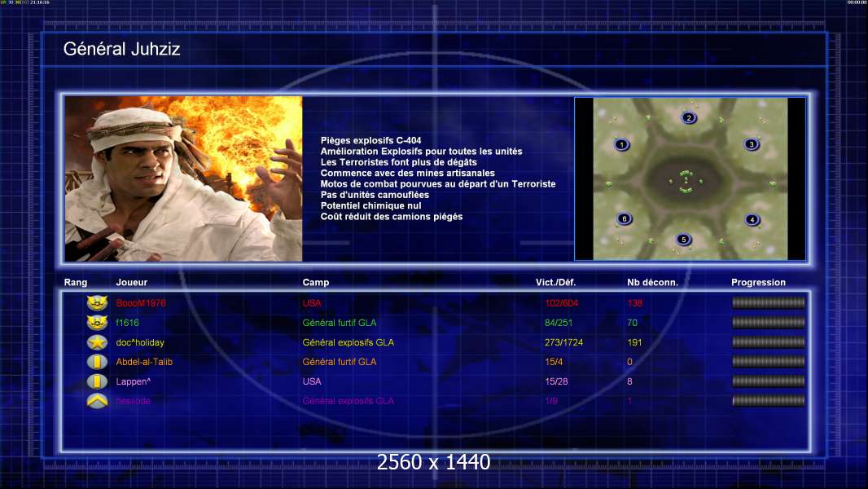Click doc^holiday's gold star rank icon
The height and width of the screenshot is (489, 868).
97,342
